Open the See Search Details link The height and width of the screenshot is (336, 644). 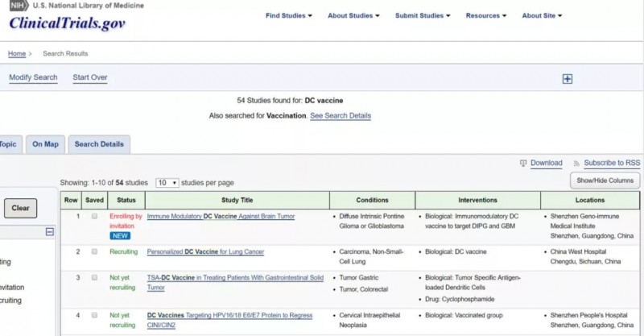(x=341, y=116)
